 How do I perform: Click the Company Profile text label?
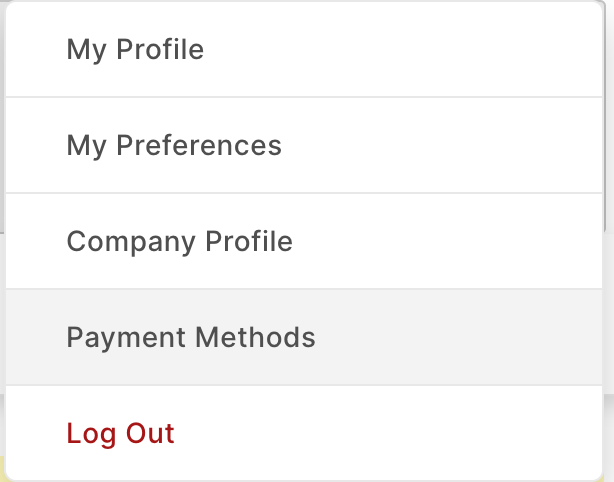point(179,242)
